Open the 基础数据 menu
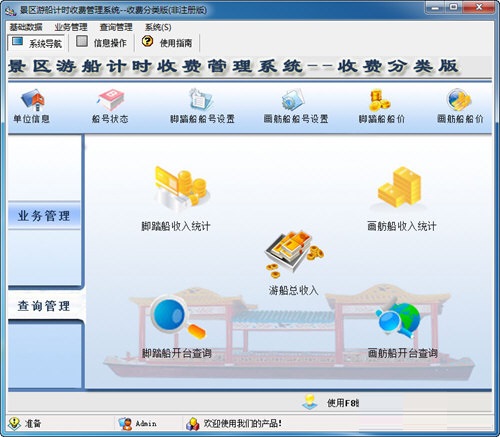The height and width of the screenshot is (437, 500). pyautogui.click(x=26, y=27)
